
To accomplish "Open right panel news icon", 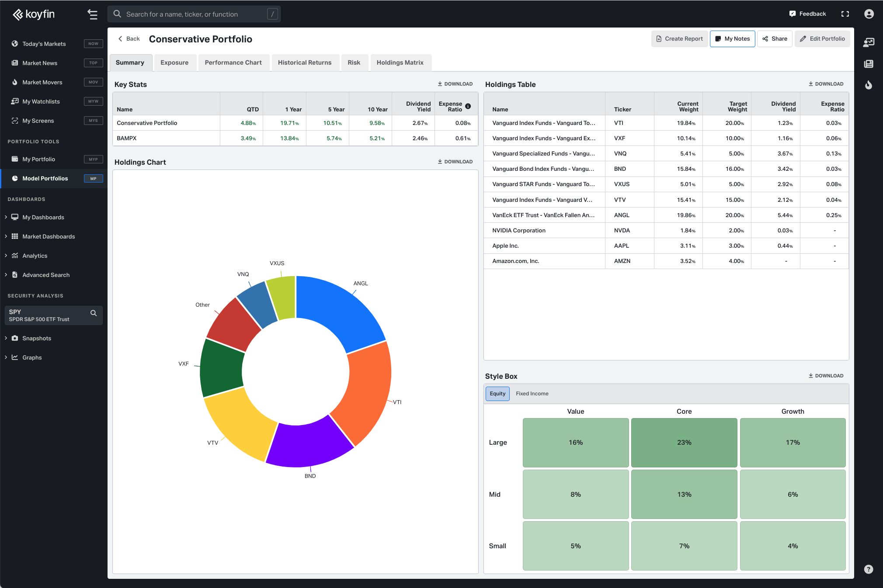I will click(869, 64).
